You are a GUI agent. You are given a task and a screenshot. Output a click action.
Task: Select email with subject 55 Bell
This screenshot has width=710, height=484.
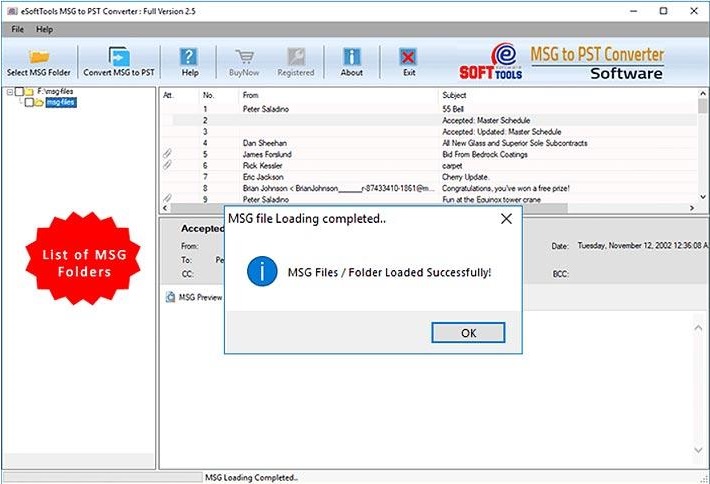429,109
